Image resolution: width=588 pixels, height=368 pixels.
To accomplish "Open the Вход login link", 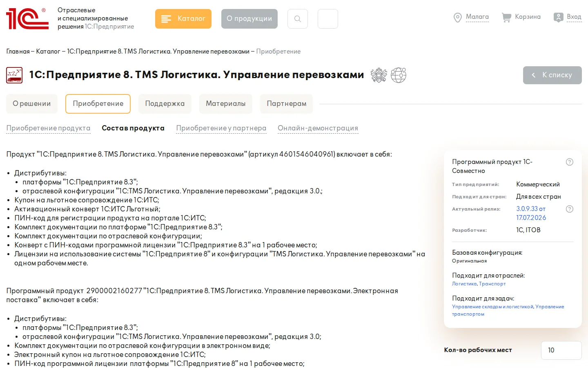I will tap(574, 17).
